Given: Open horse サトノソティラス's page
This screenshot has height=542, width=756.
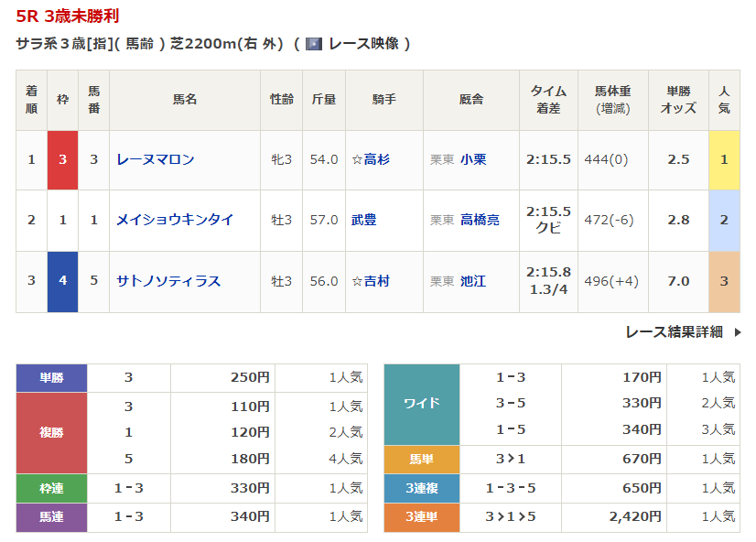Looking at the screenshot, I should pyautogui.click(x=168, y=281).
